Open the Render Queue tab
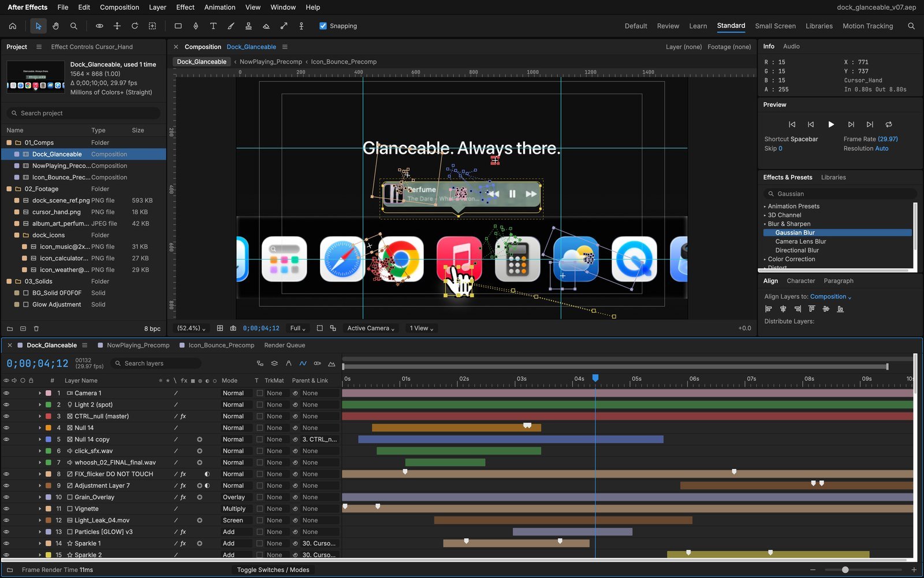 (x=285, y=345)
